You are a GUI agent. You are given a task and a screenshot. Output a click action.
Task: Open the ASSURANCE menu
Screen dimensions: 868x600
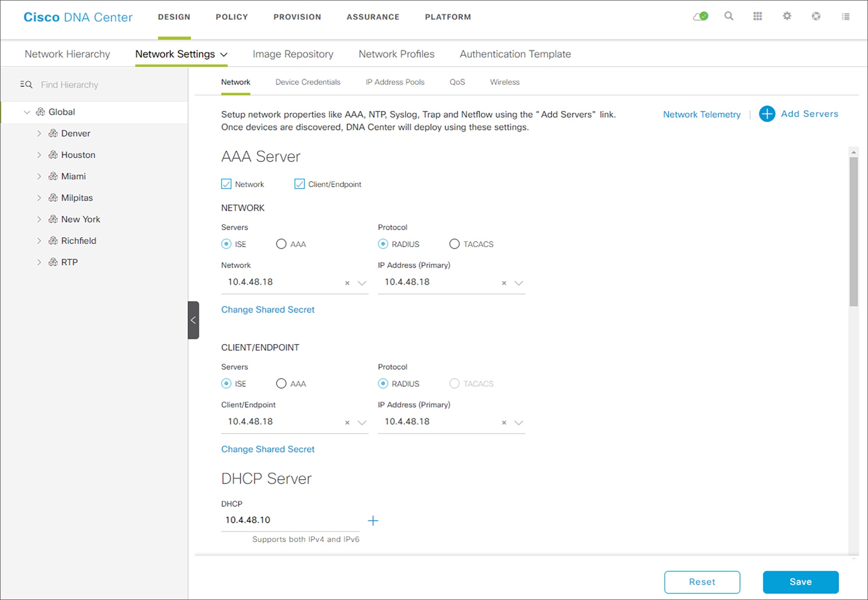[x=373, y=17]
